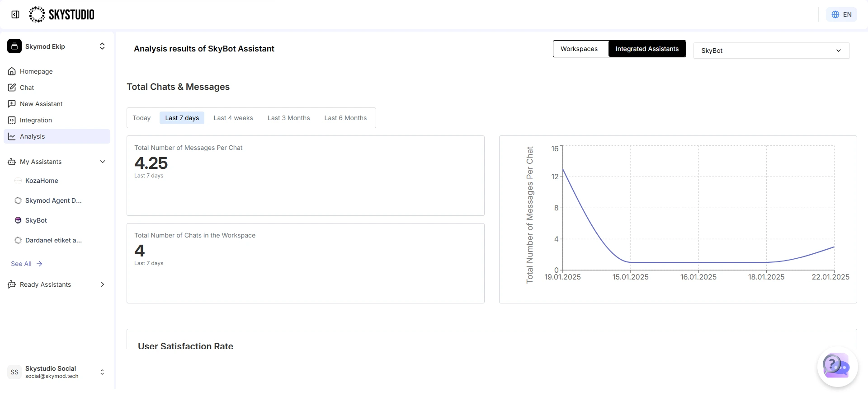Screen dimensions: 868x396
Task: Select the Last 6 Months range
Action: click(345, 118)
